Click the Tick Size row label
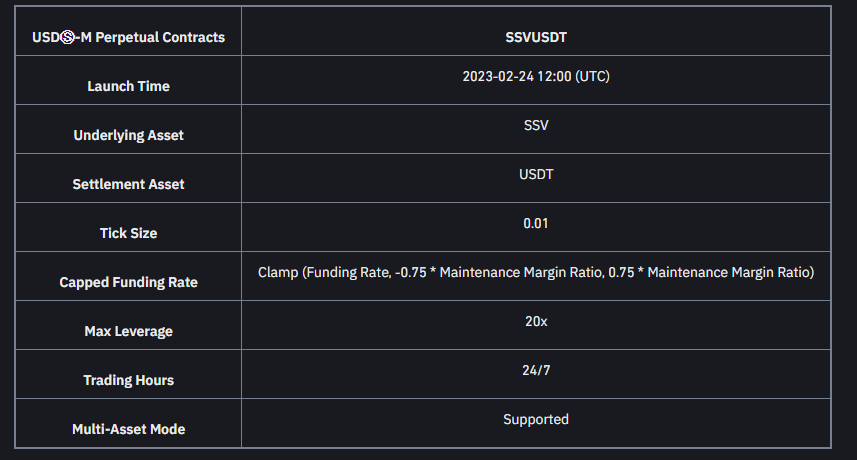This screenshot has width=857, height=460. (128, 233)
